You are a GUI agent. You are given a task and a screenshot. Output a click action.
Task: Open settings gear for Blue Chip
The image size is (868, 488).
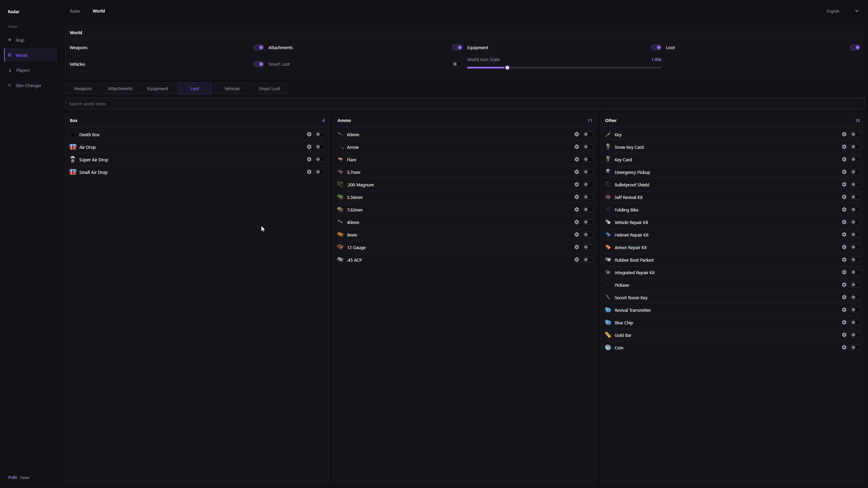(x=844, y=322)
